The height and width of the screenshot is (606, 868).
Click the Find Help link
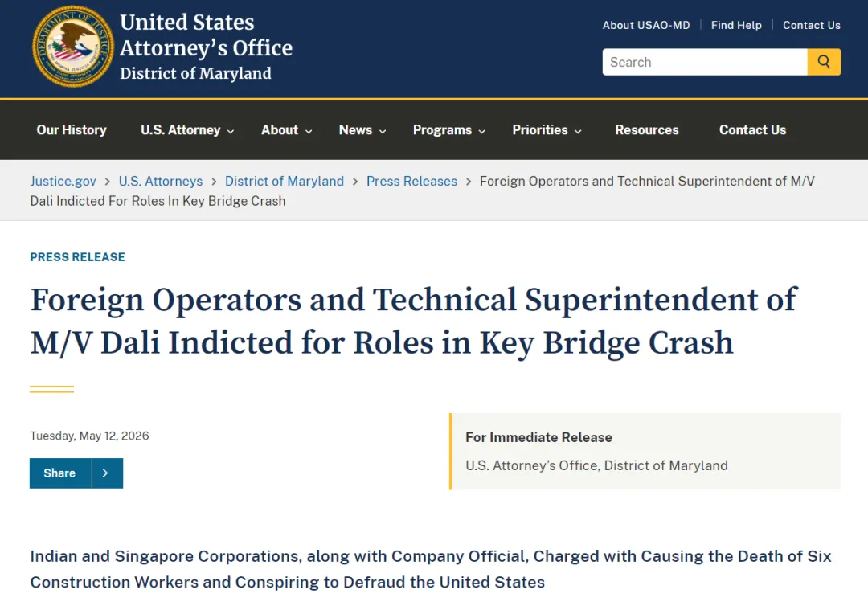tap(736, 26)
